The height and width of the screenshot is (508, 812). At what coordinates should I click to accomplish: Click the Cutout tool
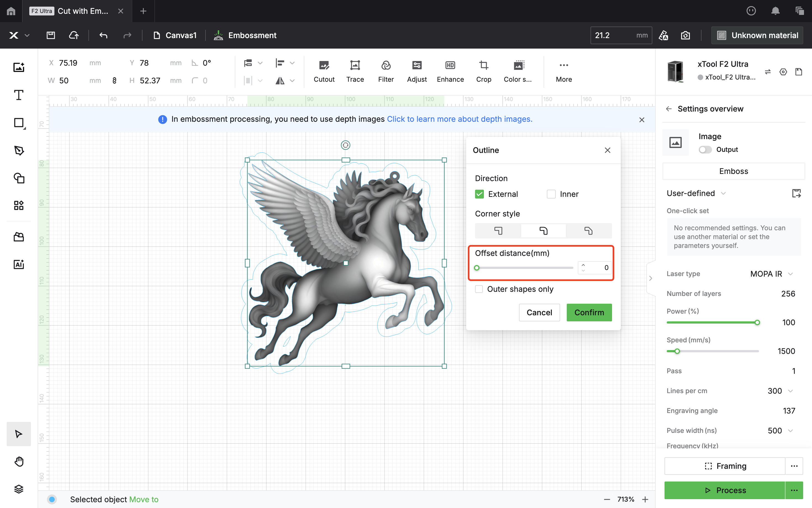click(324, 72)
